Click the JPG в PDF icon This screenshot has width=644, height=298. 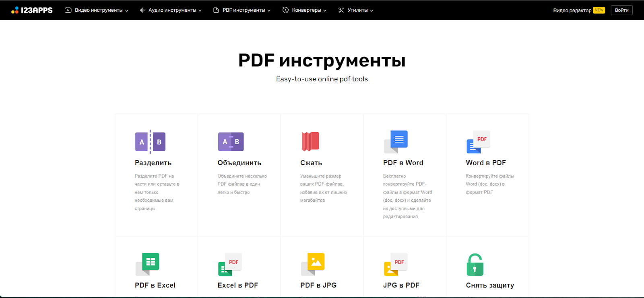[x=396, y=264]
